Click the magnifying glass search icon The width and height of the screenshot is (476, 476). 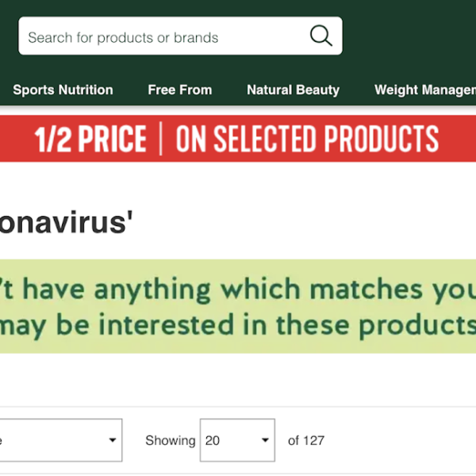coord(321,36)
